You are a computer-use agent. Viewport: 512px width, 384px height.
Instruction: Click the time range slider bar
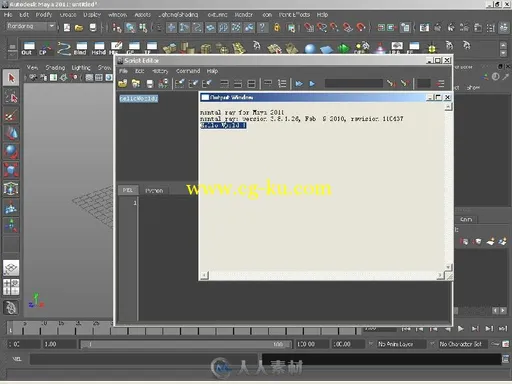pyautogui.click(x=186, y=344)
